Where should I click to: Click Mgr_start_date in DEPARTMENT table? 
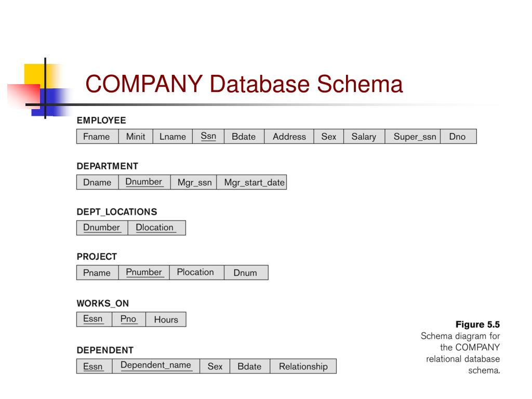[x=252, y=182]
